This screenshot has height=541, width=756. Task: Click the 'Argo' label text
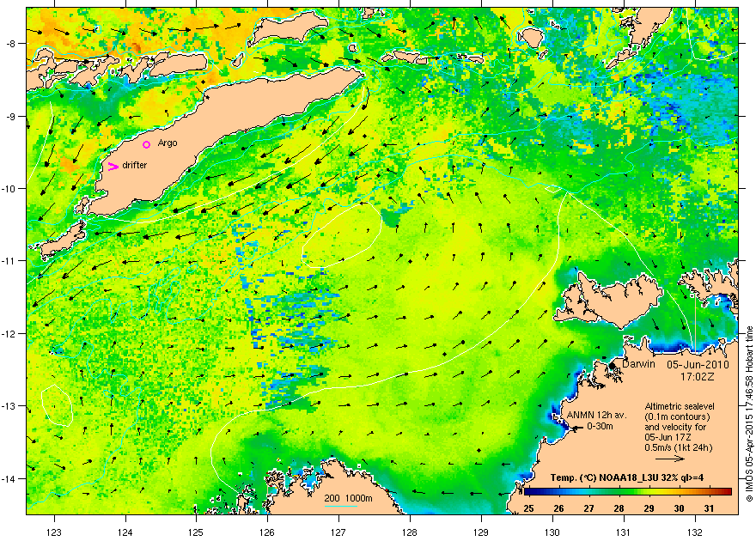click(x=168, y=143)
